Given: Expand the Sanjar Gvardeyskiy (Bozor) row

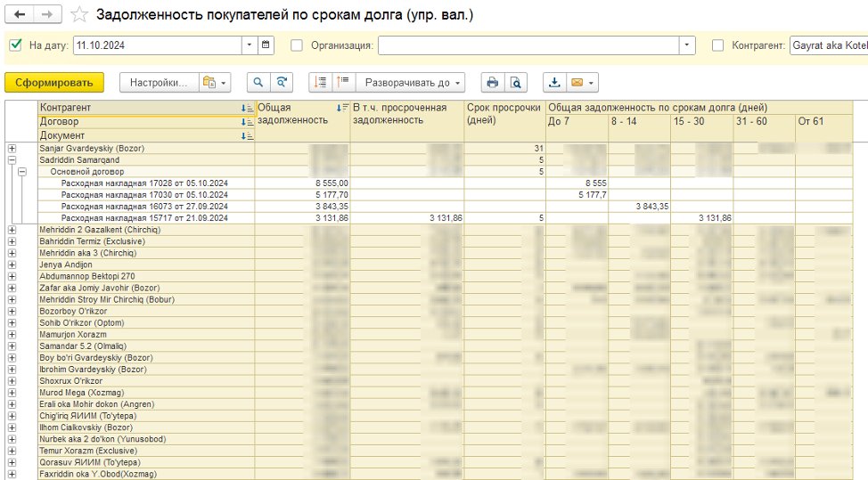Looking at the screenshot, I should [12, 149].
